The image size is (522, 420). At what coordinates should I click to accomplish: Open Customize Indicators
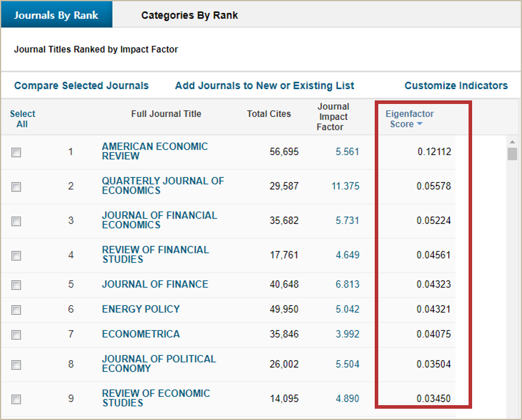pos(456,86)
